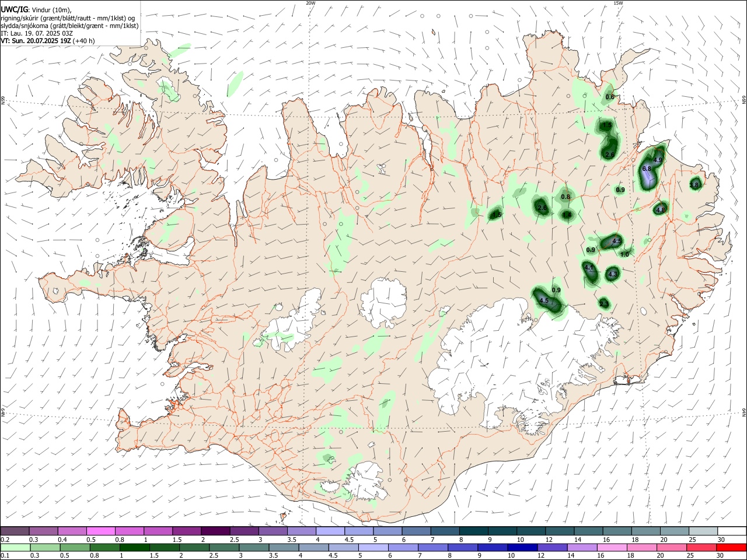The image size is (747, 560).
Task: Click the pinkish-red 25–30 rain swatch
Action: coord(701,548)
